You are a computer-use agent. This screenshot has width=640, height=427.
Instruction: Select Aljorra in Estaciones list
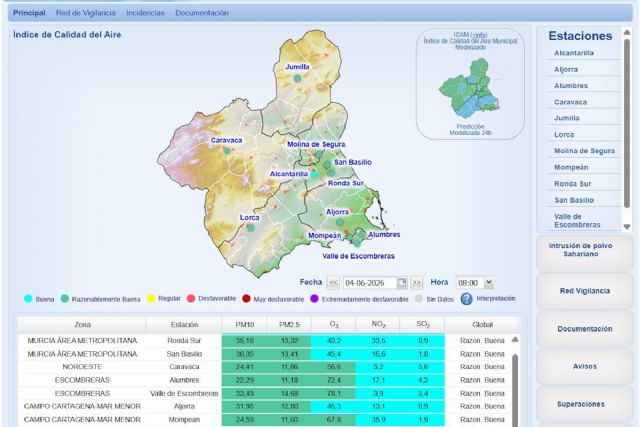[x=566, y=69]
